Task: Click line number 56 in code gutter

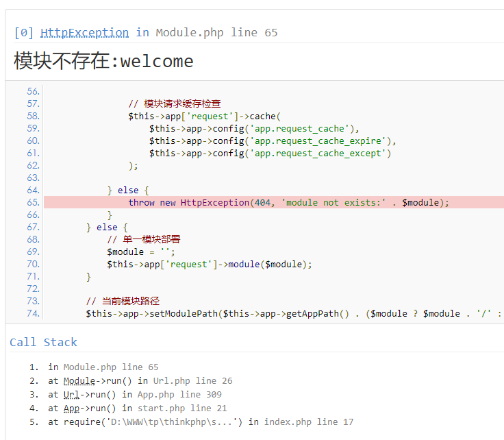Action: 33,91
